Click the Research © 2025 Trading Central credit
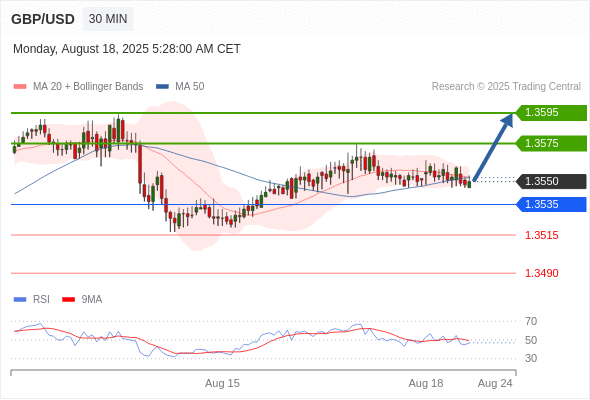 point(506,87)
